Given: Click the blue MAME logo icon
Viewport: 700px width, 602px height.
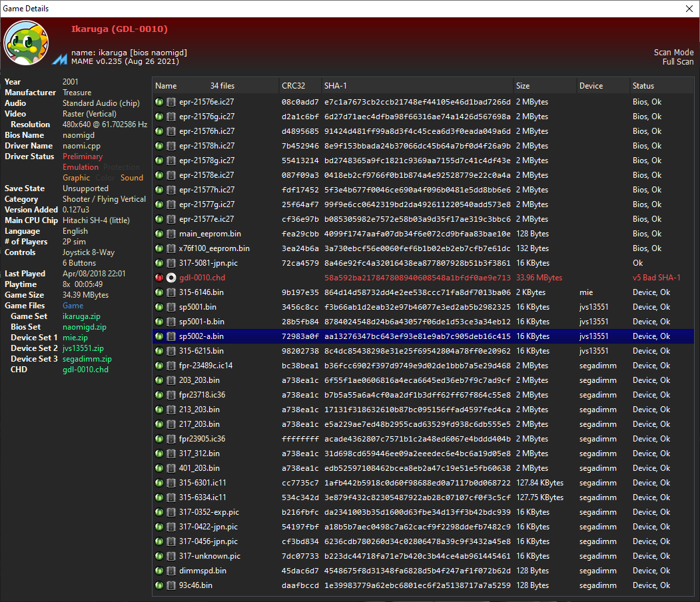Looking at the screenshot, I should tap(61, 58).
